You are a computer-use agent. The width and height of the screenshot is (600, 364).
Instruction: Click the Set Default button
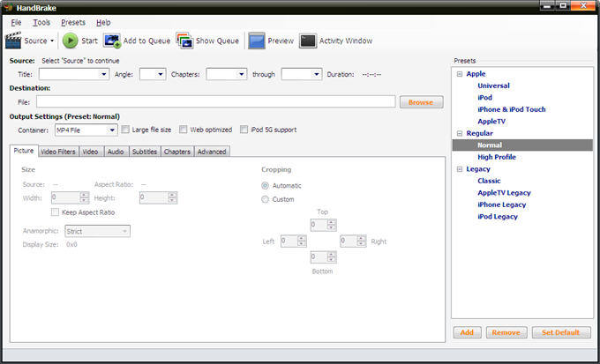561,332
